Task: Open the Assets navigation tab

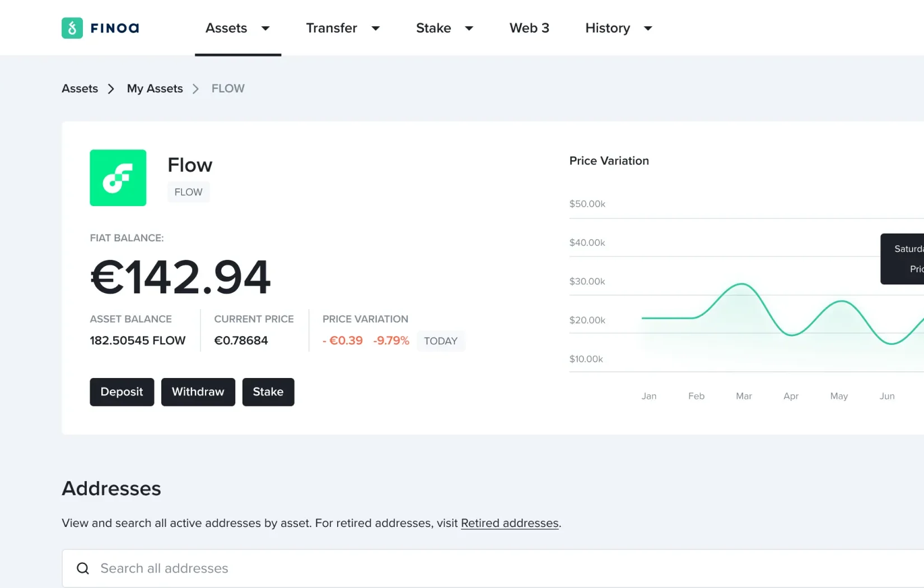Action: tap(226, 28)
